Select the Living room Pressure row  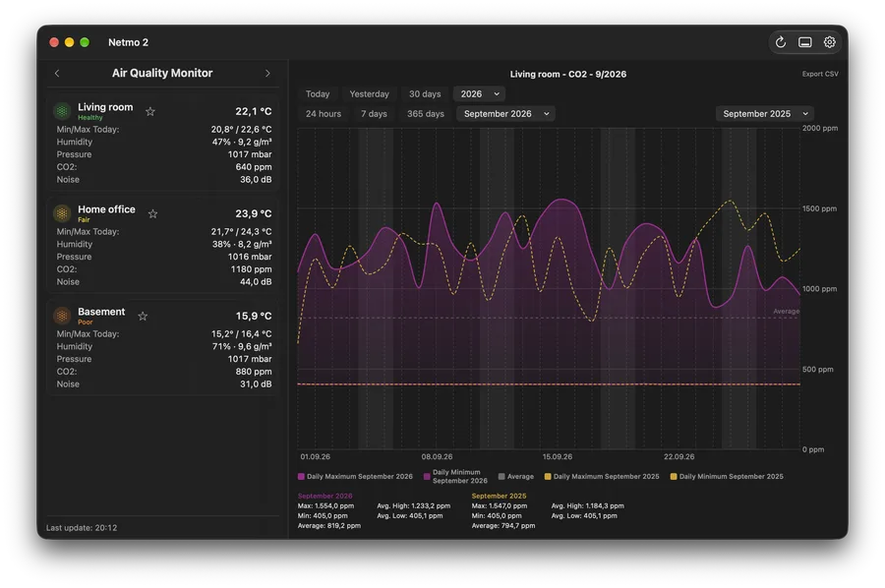tap(163, 154)
